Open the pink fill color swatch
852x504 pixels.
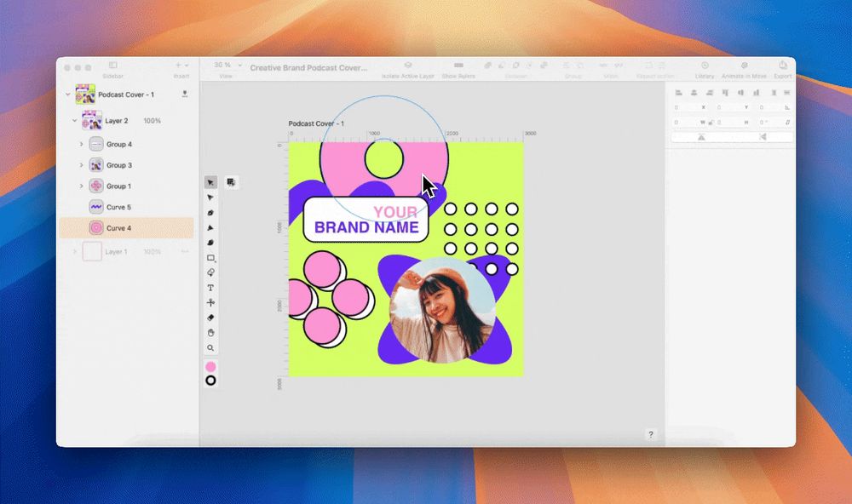(210, 367)
